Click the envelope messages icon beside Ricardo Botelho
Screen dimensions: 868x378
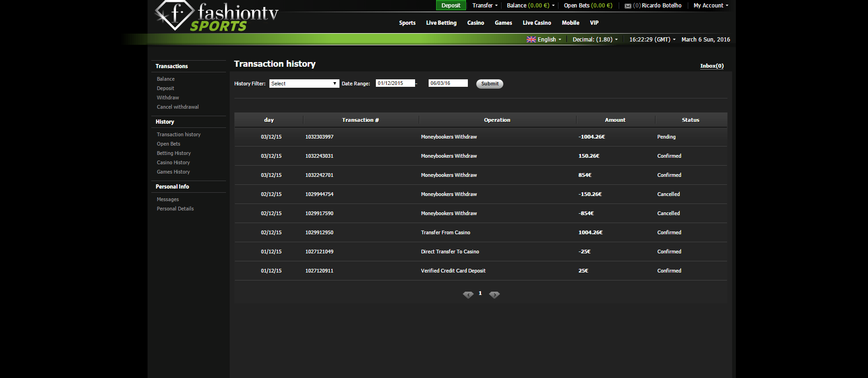pos(628,6)
